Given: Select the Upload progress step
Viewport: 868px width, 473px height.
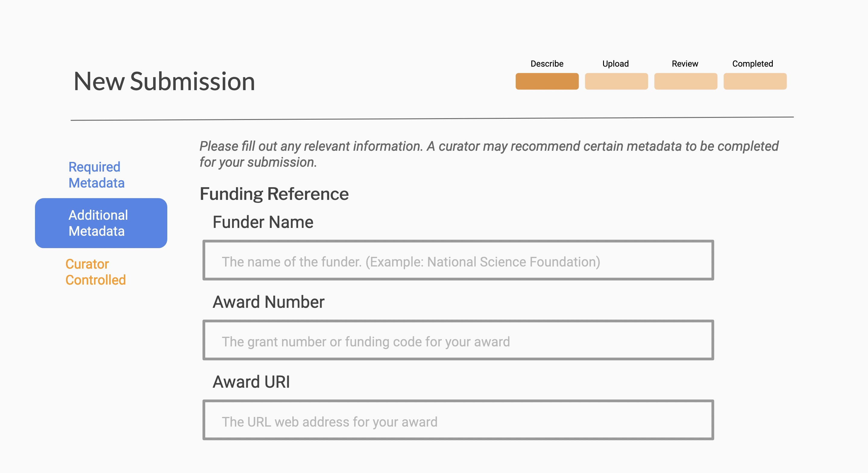Looking at the screenshot, I should [x=616, y=81].
